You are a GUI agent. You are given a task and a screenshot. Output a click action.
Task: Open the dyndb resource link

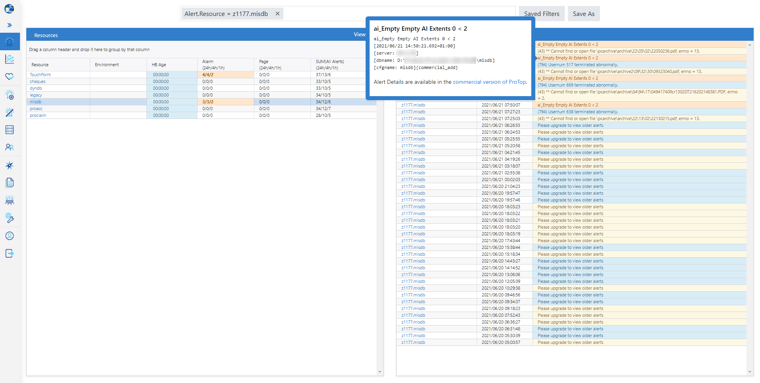tap(36, 88)
